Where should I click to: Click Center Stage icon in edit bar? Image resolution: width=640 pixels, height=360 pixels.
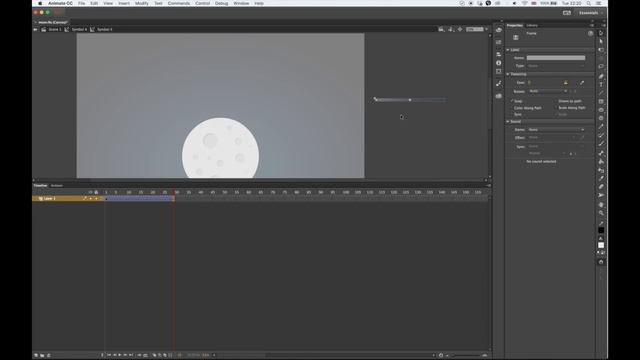point(460,29)
